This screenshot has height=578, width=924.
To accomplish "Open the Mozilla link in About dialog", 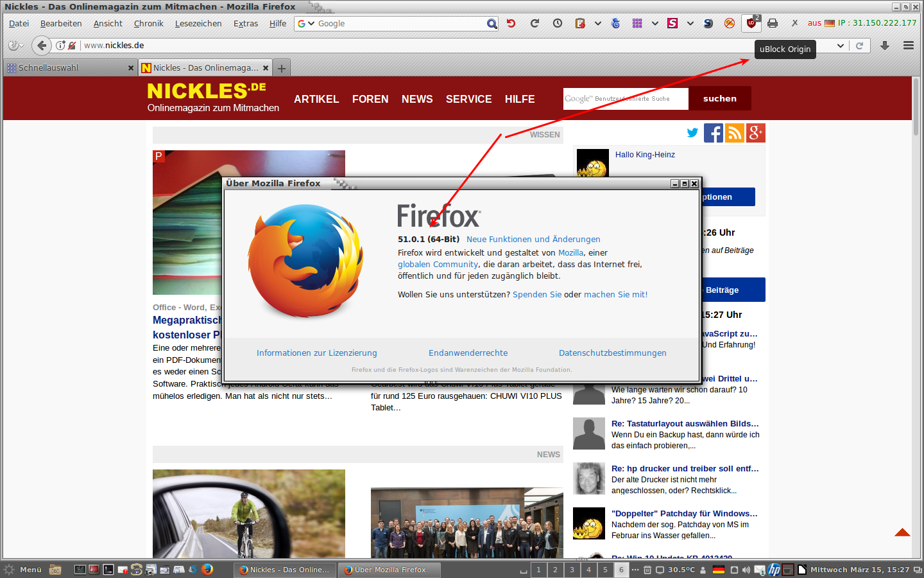I will (570, 253).
